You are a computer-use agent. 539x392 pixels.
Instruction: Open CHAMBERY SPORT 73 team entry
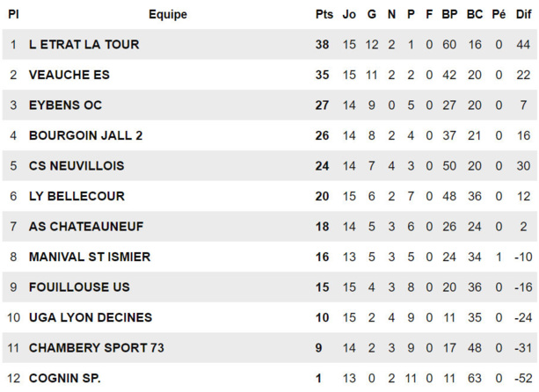(97, 348)
